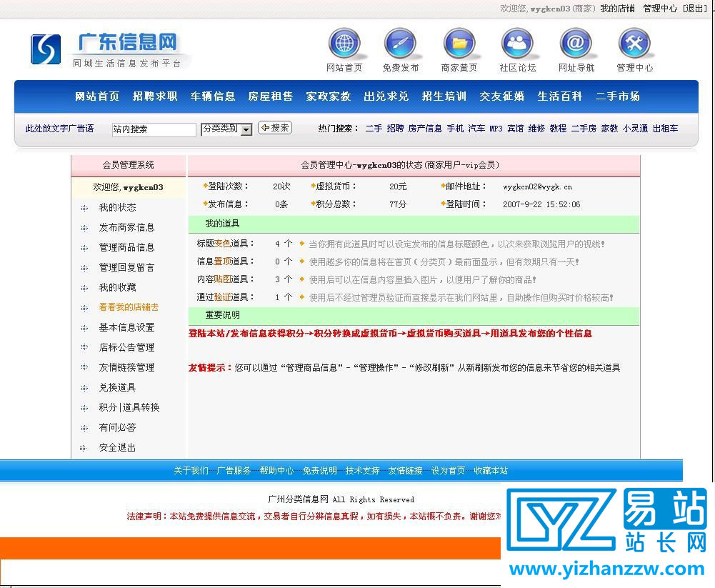
Task: Open the 分类类别 category dropdown
Action: (226, 129)
